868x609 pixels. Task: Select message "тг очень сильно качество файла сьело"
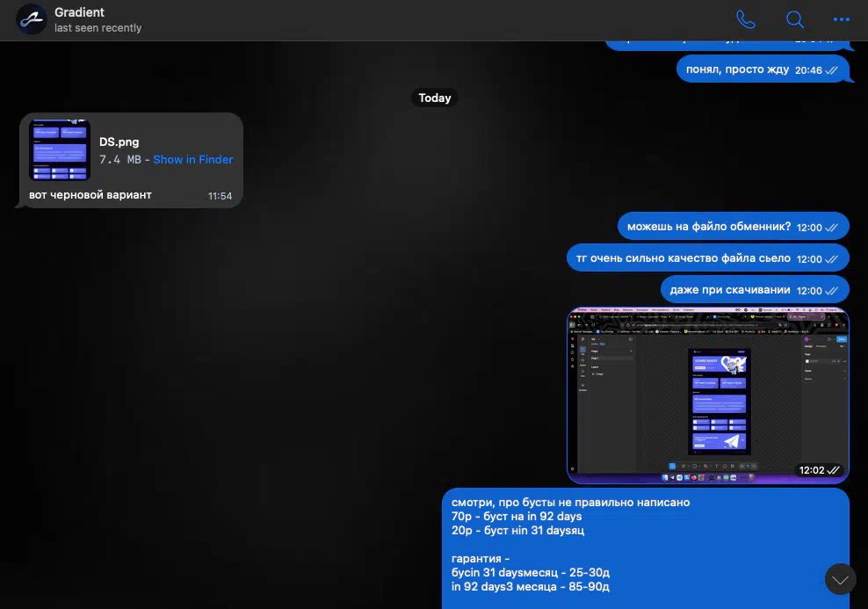tap(684, 258)
